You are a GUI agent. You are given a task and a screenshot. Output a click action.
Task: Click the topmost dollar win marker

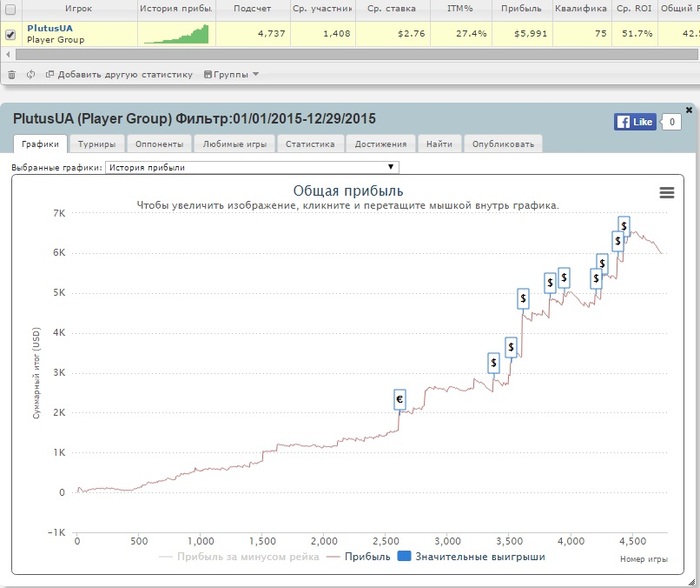click(624, 226)
